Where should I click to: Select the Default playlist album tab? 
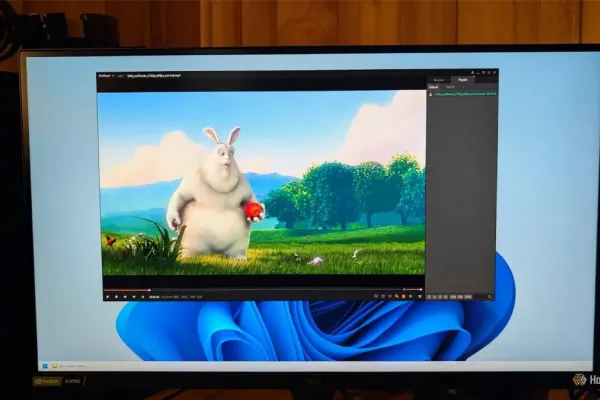click(x=434, y=87)
